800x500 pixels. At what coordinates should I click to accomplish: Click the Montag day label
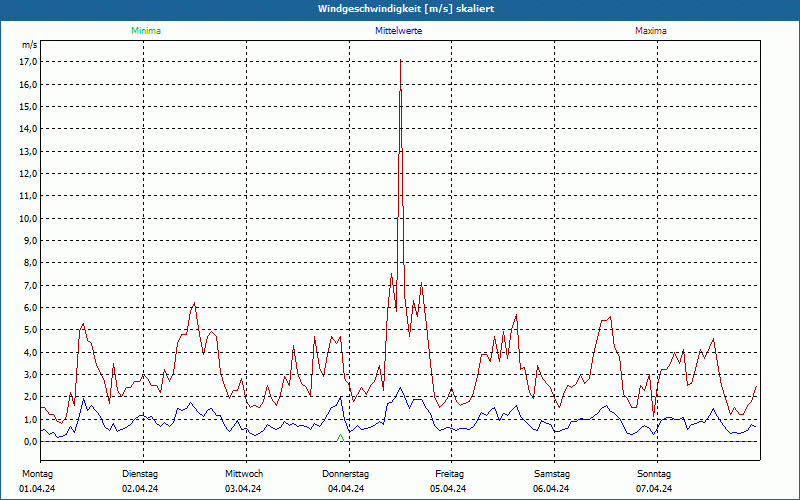click(37, 474)
